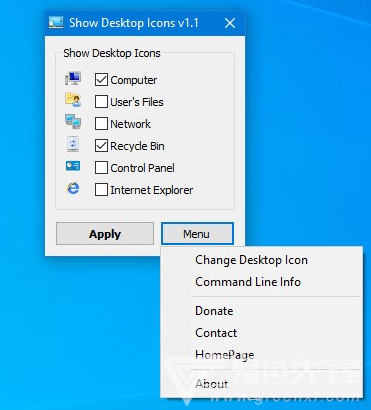
Task: Select Donate in the popup menu
Action: tap(262, 311)
